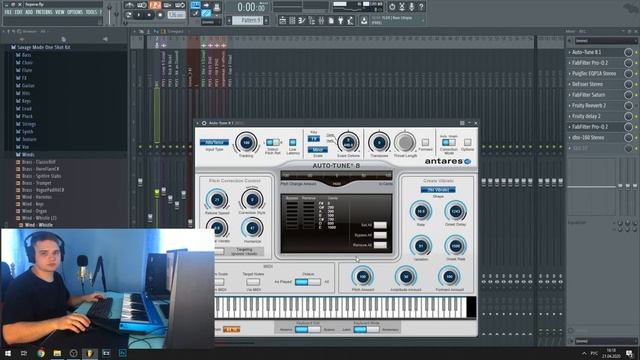
Task: Click the record button in transport
Action: (160, 15)
